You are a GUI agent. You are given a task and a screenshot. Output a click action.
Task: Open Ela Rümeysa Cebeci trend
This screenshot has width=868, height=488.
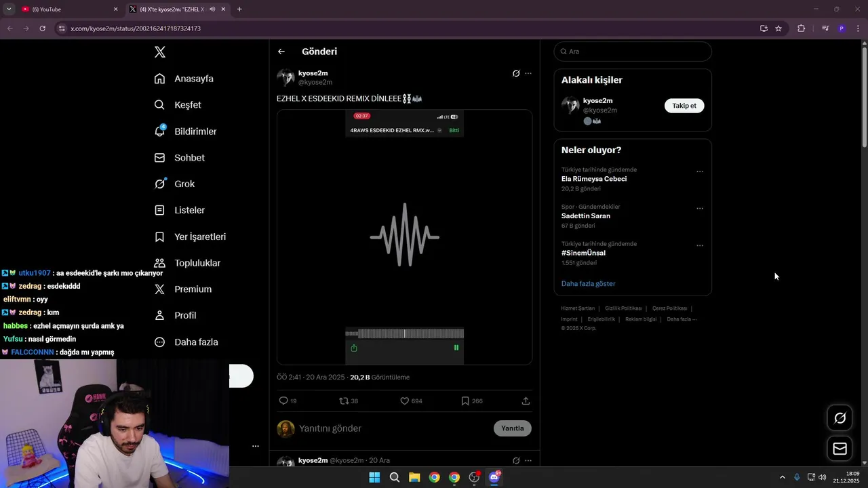(x=594, y=179)
